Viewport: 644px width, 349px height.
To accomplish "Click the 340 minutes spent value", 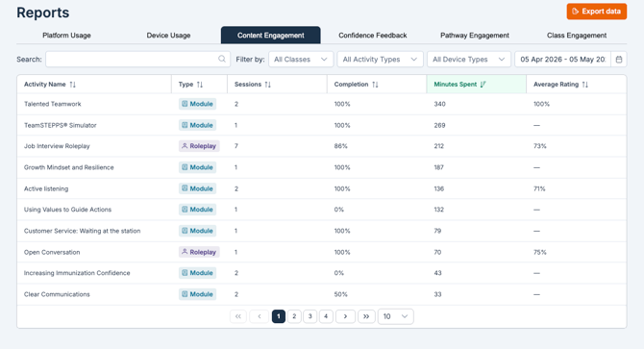I will tap(439, 104).
